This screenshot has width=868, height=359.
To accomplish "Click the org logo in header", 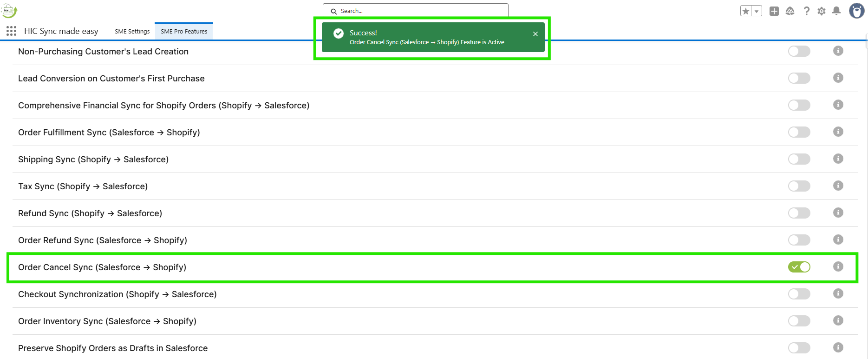I will point(9,10).
